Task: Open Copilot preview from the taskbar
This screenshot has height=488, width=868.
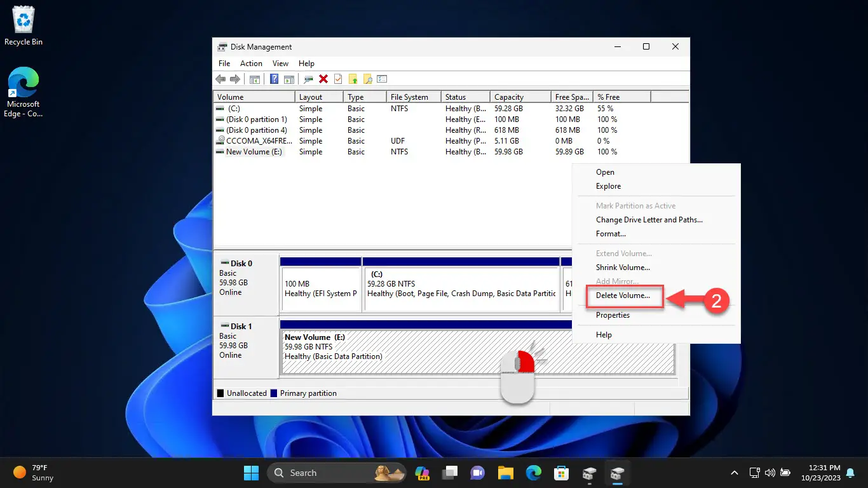Action: pyautogui.click(x=423, y=473)
